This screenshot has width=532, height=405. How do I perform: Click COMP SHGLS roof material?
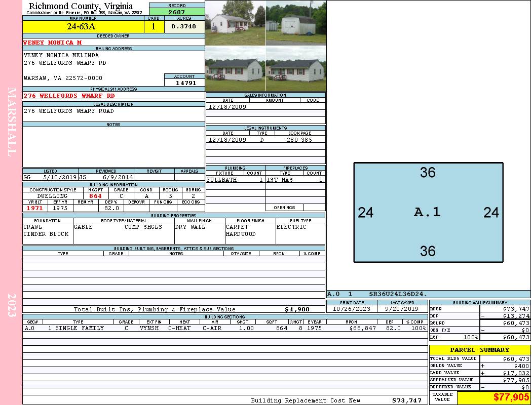point(143,227)
